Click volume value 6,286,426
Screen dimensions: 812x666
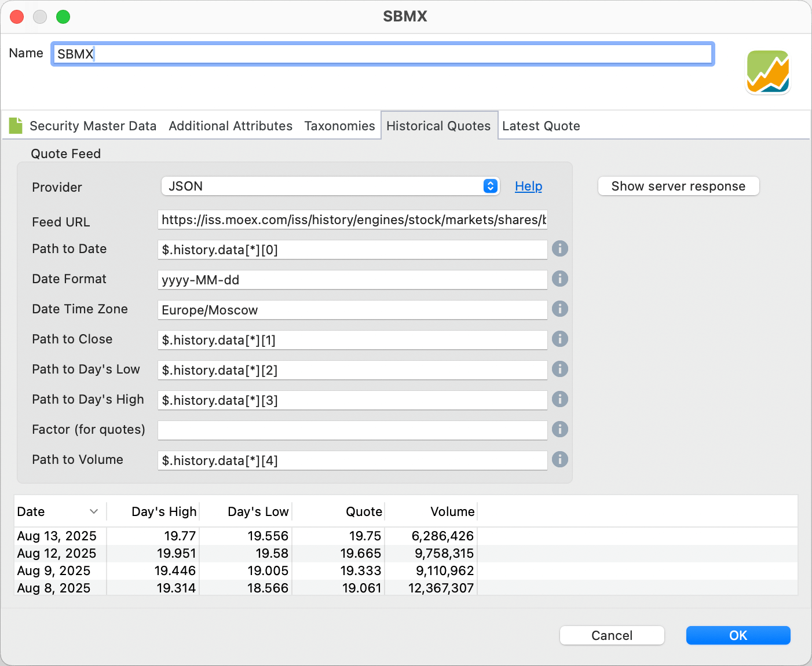[x=442, y=536]
